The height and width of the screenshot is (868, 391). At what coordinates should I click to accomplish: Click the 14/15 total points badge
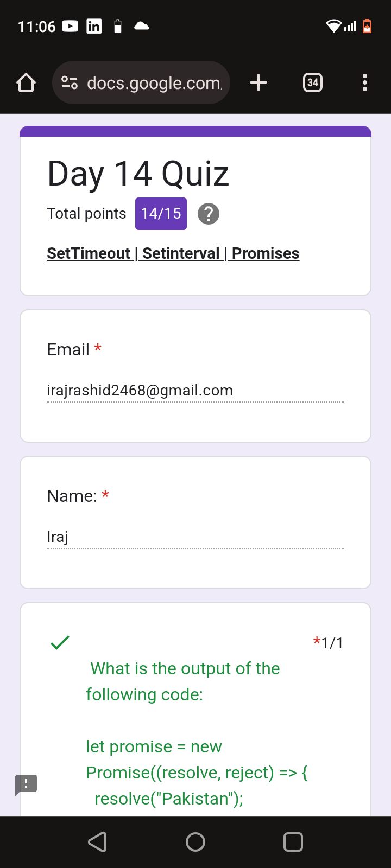161,214
